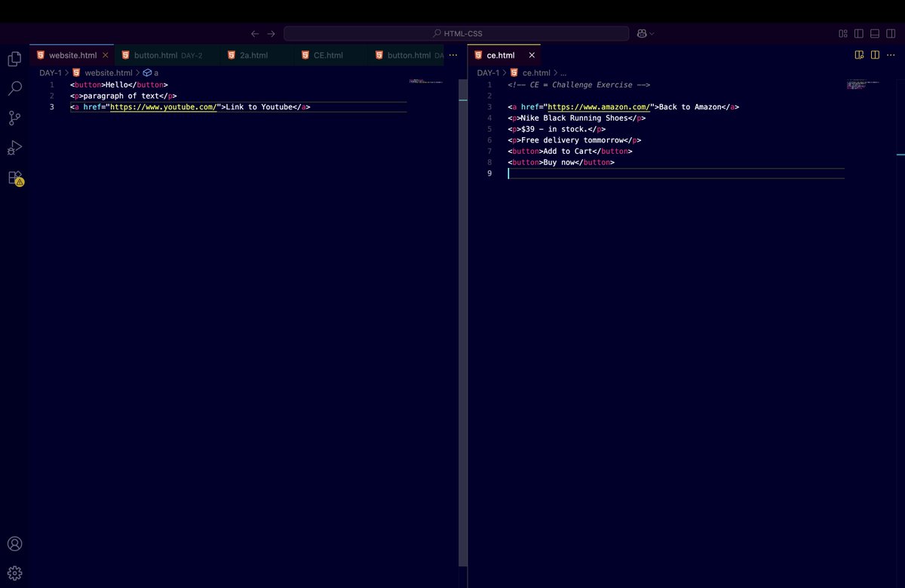This screenshot has width=905, height=588.
Task: Click DAY-1 breadcrumb in left editor
Action: pyautogui.click(x=51, y=73)
